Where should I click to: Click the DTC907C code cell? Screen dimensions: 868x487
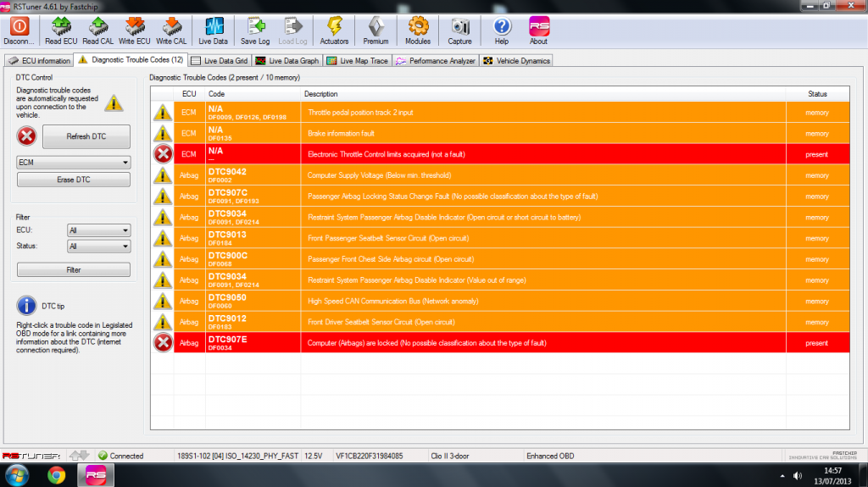pos(253,196)
